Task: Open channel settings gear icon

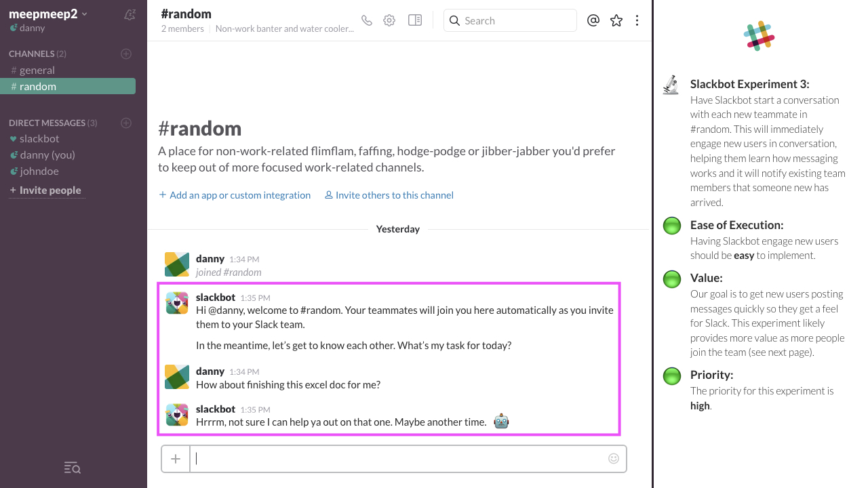Action: click(x=389, y=20)
